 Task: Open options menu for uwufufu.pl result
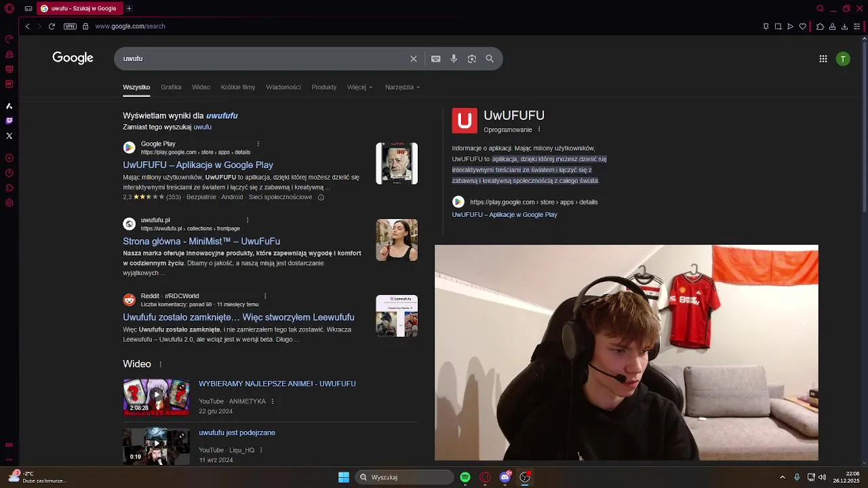click(248, 220)
